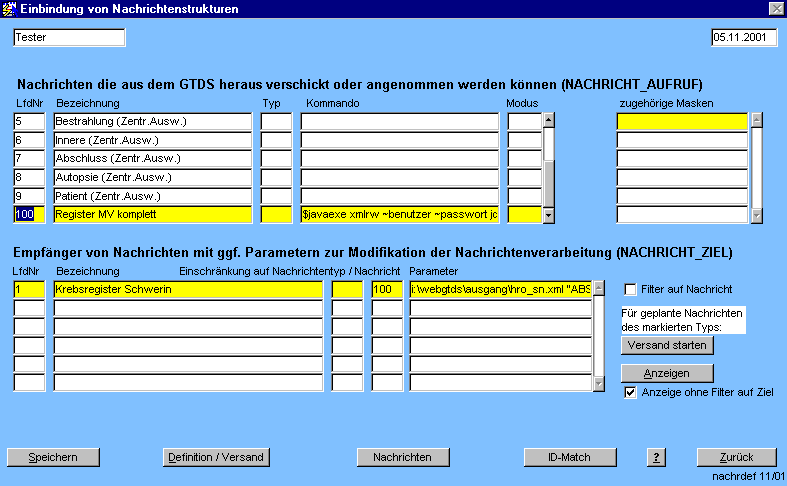Image resolution: width=787 pixels, height=486 pixels.
Task: Close the Einbindung von Nachrichtenstrukturen window
Action: pos(775,9)
